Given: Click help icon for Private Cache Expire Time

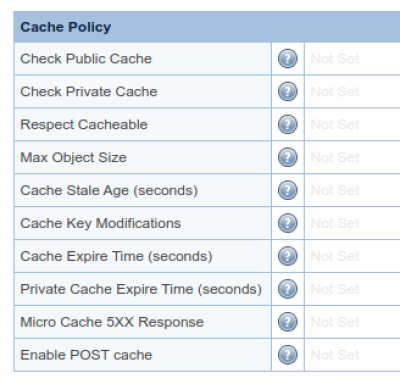Looking at the screenshot, I should 288,289.
